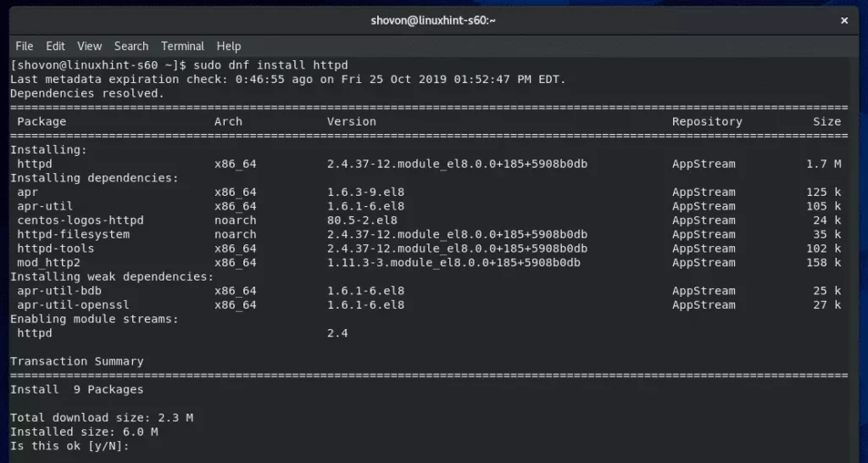
Task: Click the 'Is this ok [y/N]:' prompt line
Action: [x=70, y=446]
